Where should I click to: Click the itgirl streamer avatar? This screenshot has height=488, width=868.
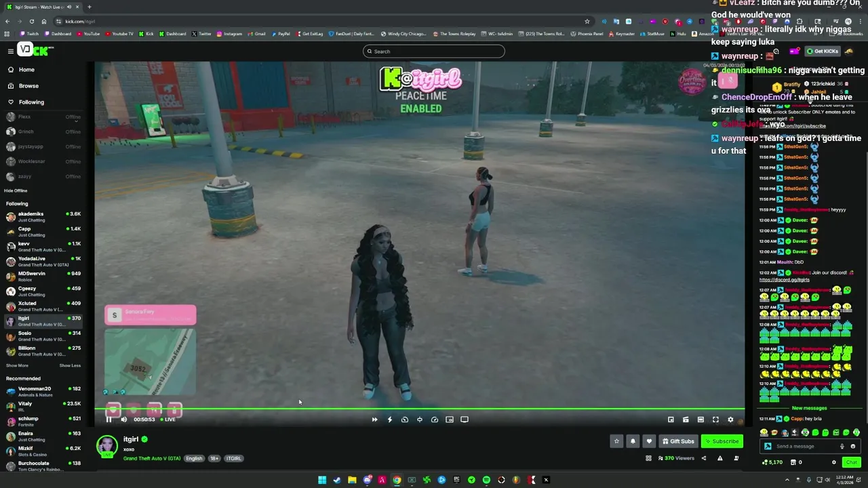pyautogui.click(x=106, y=447)
